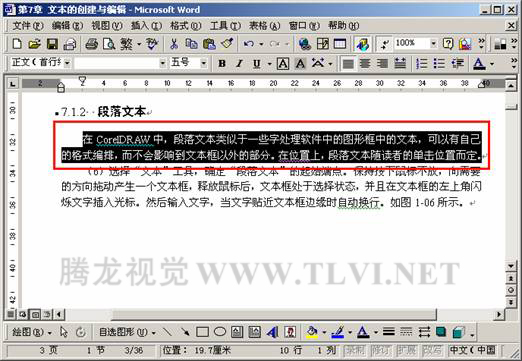Insert WordArt with slanted A icon
522x361 pixels.
pos(272,332)
